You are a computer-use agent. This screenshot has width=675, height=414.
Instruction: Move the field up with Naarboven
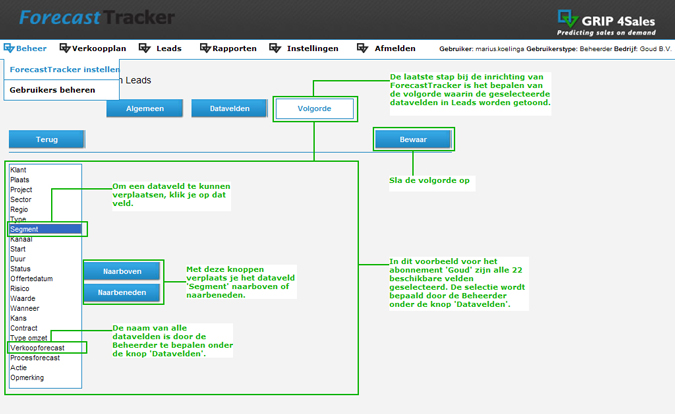tap(122, 272)
